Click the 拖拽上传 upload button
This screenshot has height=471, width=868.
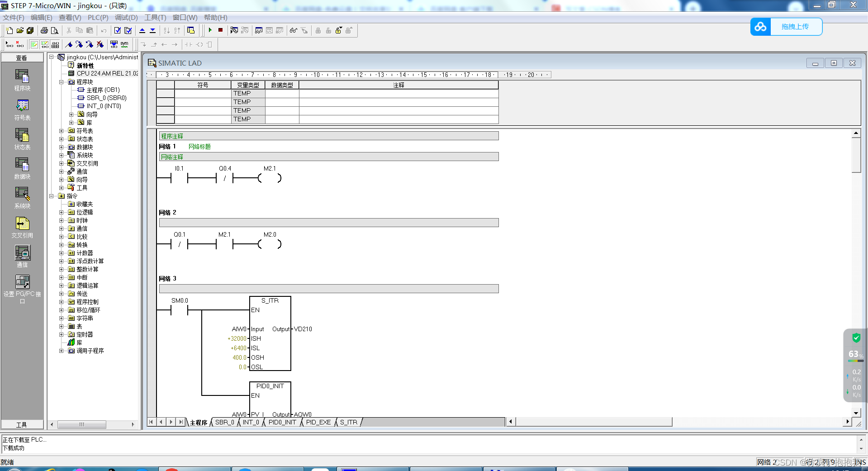[x=786, y=26]
